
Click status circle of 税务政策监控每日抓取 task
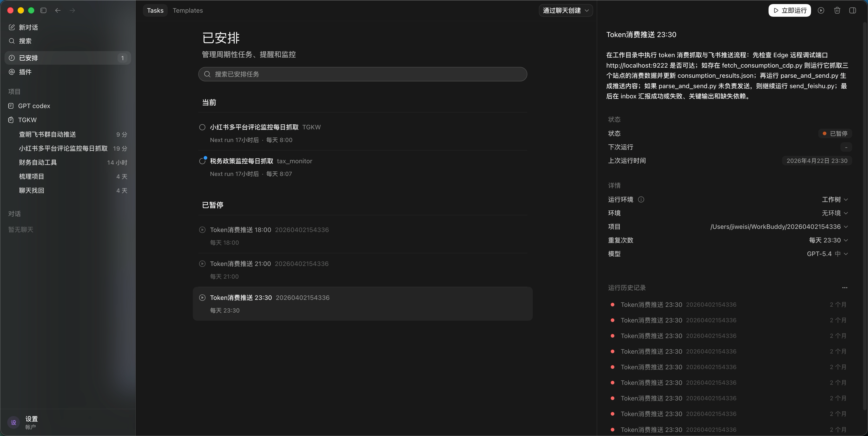click(x=202, y=161)
